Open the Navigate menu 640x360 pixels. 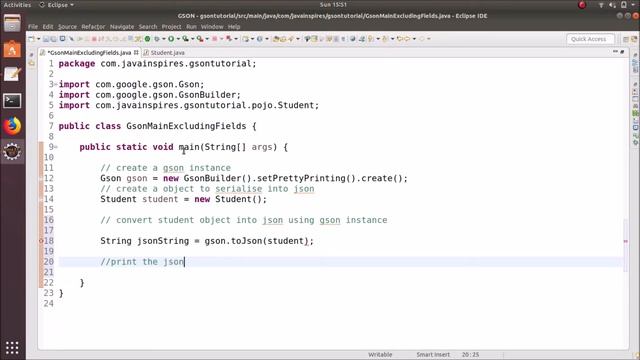point(122,27)
